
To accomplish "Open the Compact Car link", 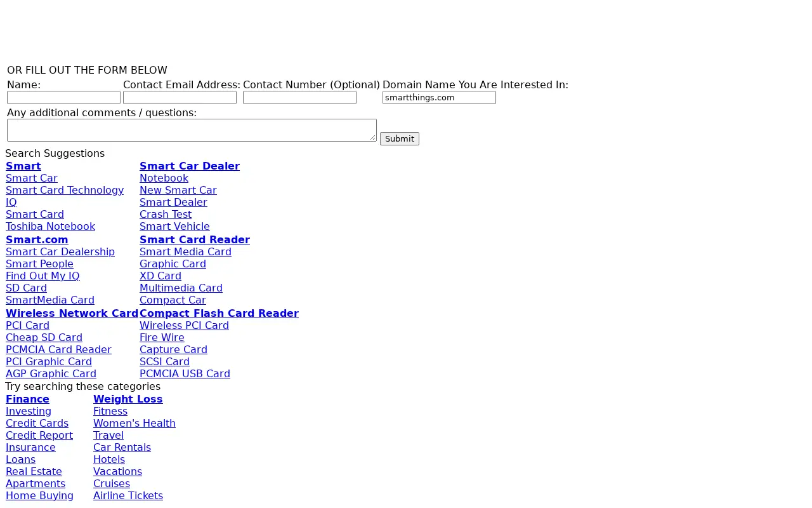I will coord(173,300).
